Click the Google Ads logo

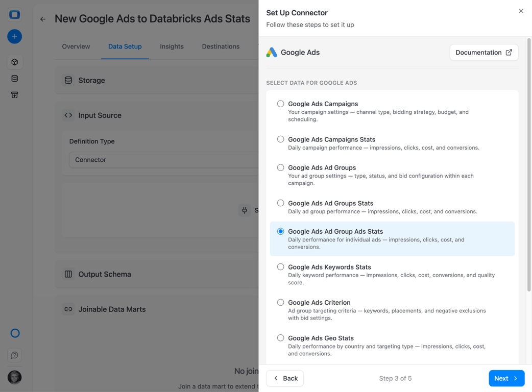point(272,52)
